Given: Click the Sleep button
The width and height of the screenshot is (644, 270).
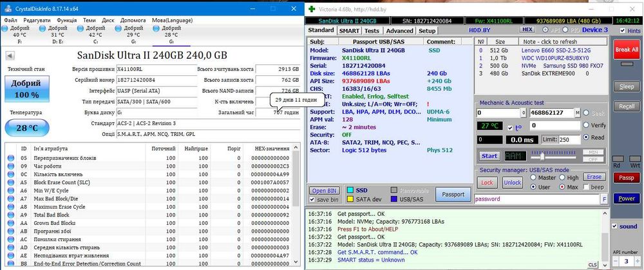Looking at the screenshot, I should (x=627, y=87).
